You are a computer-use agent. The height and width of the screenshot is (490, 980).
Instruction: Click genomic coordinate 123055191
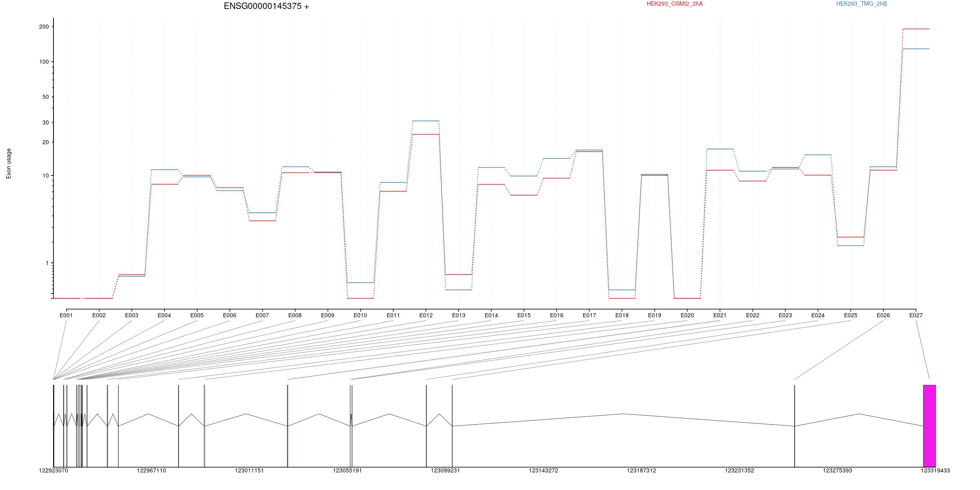[347, 470]
